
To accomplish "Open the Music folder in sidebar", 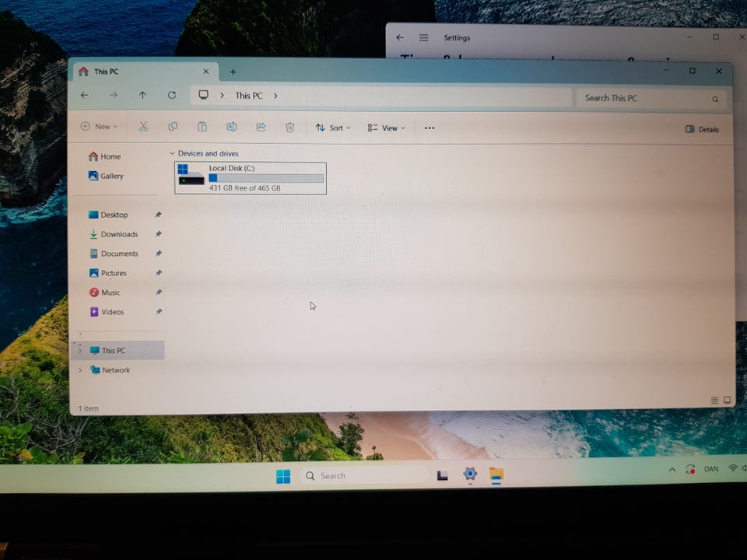I will [x=105, y=292].
